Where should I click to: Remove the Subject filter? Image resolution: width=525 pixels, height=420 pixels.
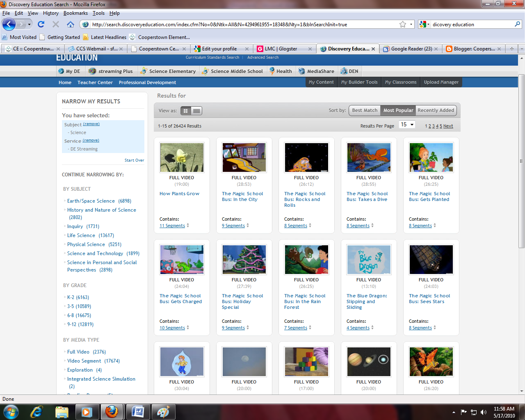(91, 124)
